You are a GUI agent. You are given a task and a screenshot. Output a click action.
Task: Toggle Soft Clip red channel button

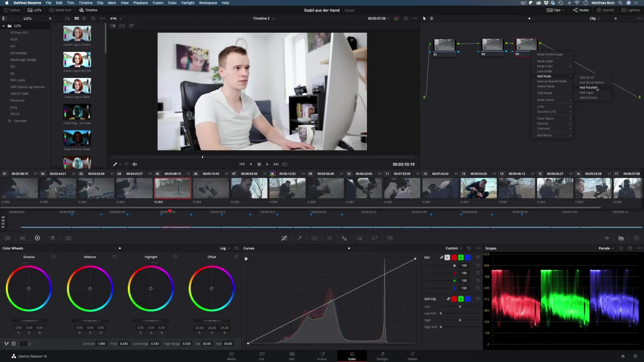[x=454, y=299]
